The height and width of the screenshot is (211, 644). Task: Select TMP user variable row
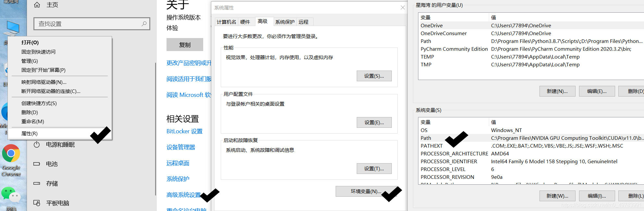point(531,64)
